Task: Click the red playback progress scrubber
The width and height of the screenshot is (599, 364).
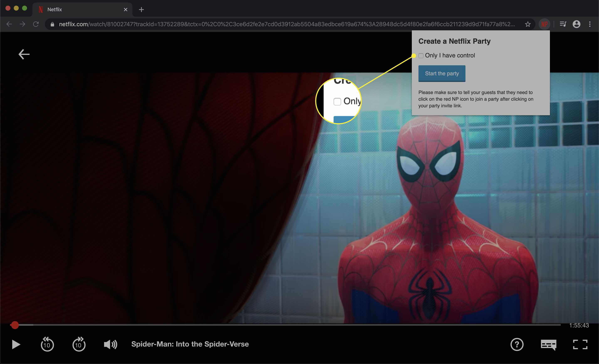Action: point(15,325)
